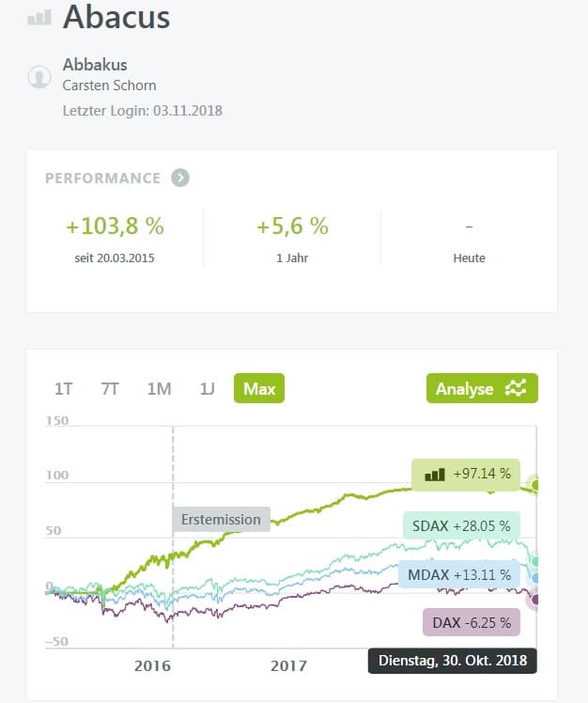Screen dimensions: 588x703
Task: Click the user avatar icon next to Abbakus
Action: [x=39, y=77]
